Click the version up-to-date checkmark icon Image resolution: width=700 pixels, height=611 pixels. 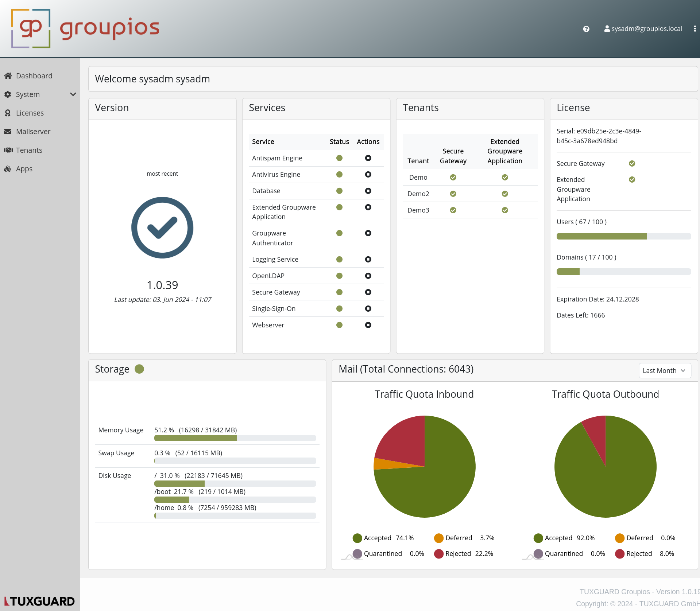(x=162, y=228)
